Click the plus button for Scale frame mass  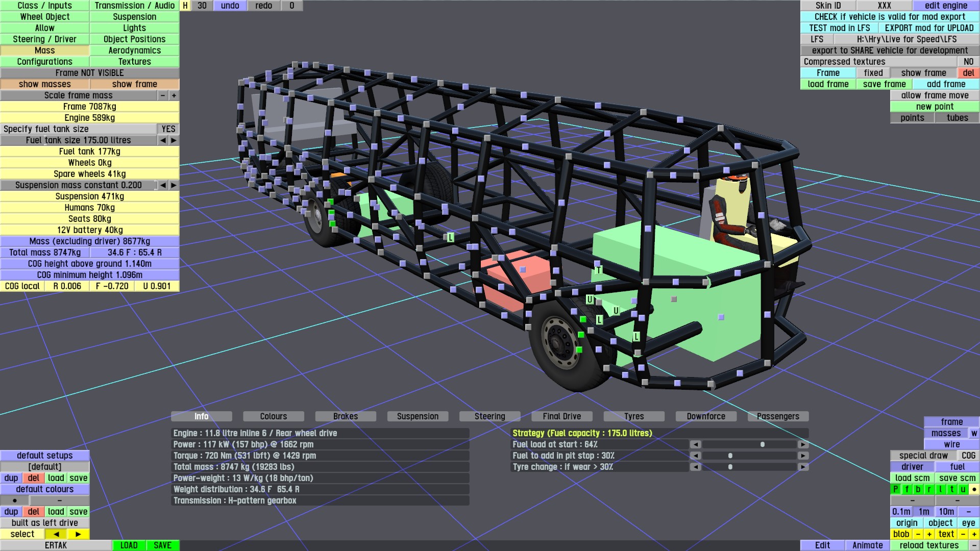[x=174, y=95]
